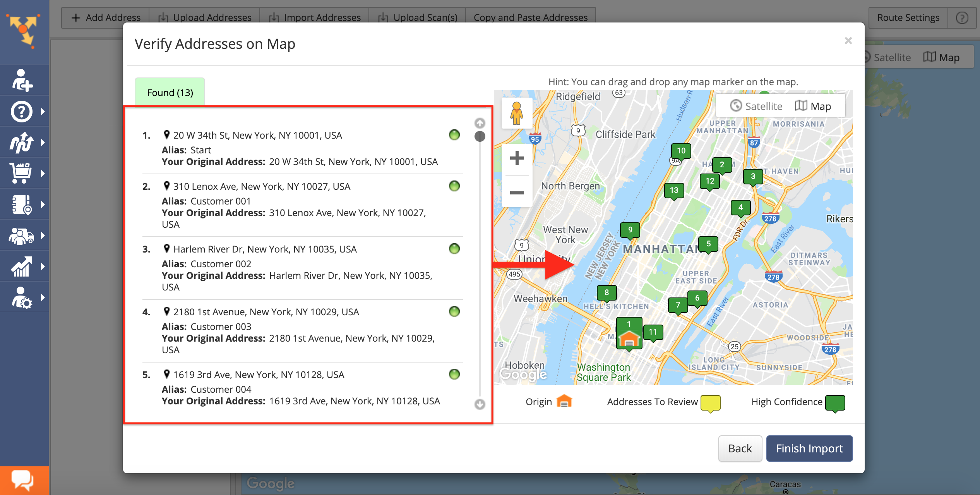Open the Upload Scan(s) tab
This screenshot has height=495, width=980.
tap(417, 18)
